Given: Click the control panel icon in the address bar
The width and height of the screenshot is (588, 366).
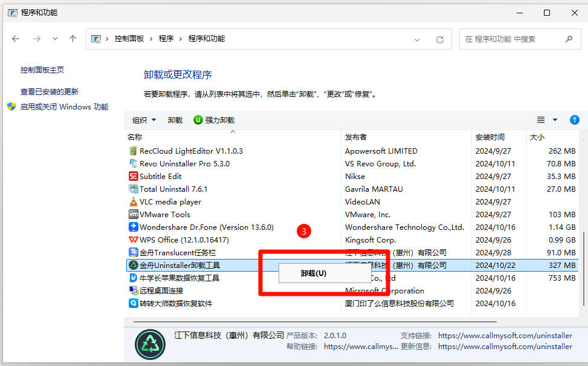Looking at the screenshot, I should coord(96,39).
